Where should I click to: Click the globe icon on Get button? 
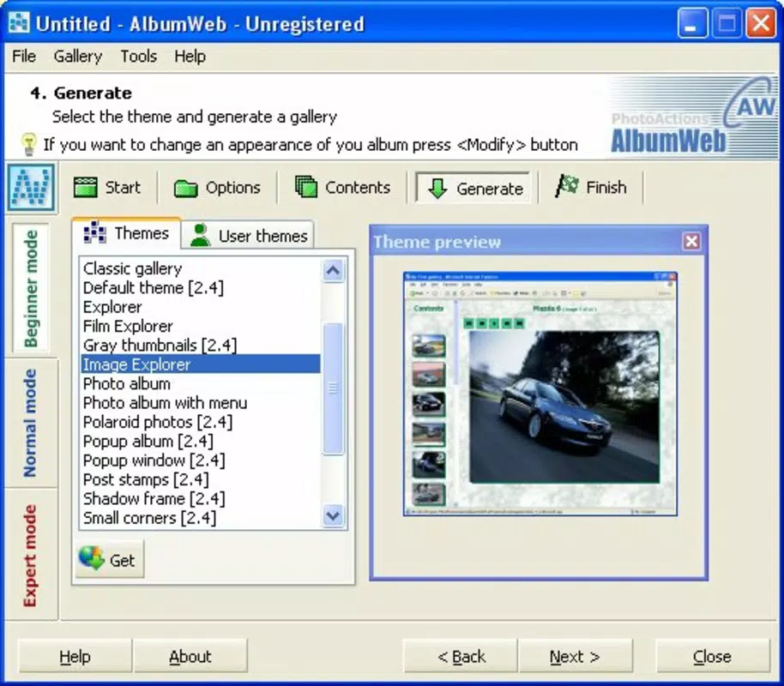(92, 558)
